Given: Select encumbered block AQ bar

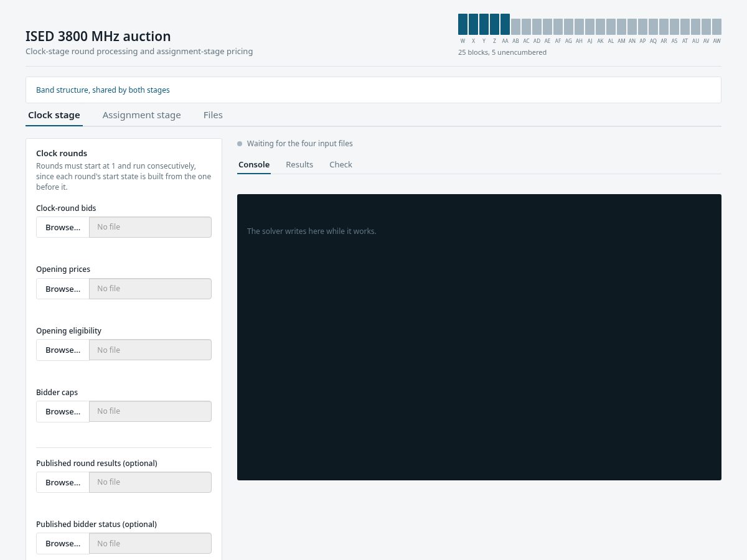Looking at the screenshot, I should coord(653,27).
